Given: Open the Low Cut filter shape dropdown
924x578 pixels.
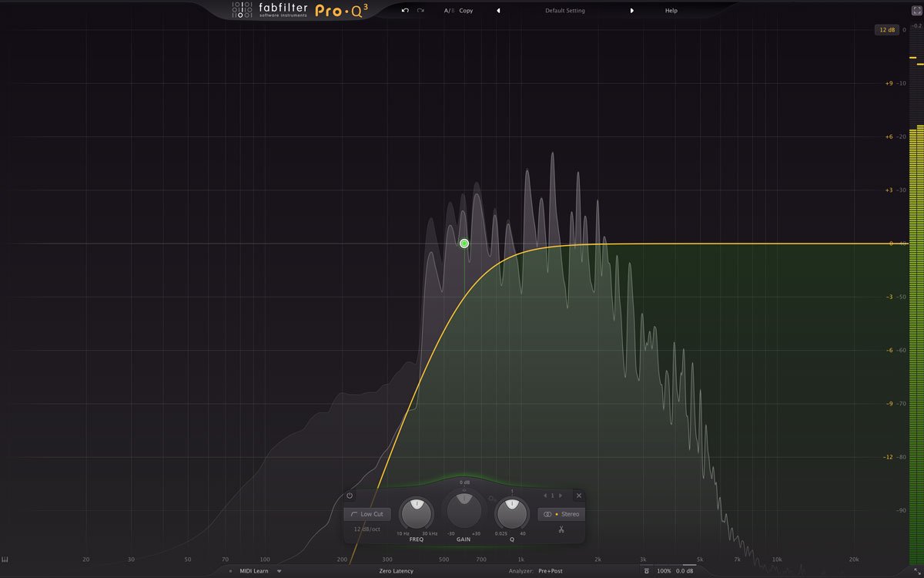Looking at the screenshot, I should point(368,514).
